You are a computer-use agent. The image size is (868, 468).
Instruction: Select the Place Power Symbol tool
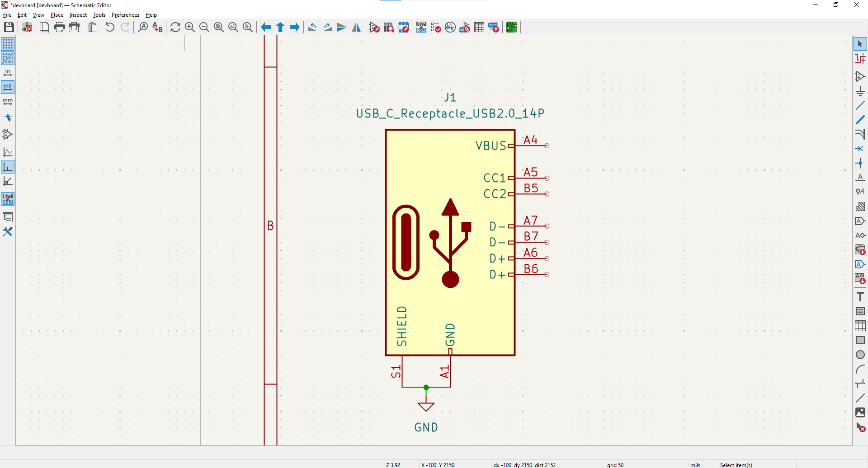point(860,91)
